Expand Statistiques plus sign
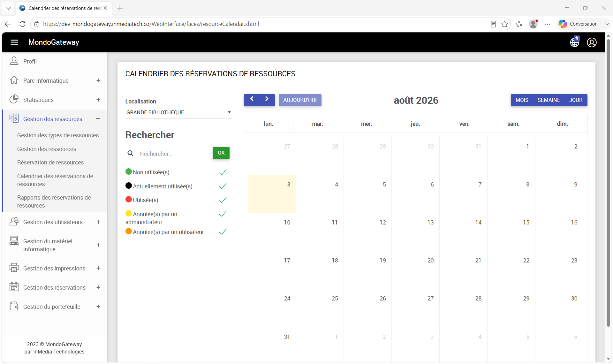This screenshot has width=613, height=364. click(x=98, y=100)
